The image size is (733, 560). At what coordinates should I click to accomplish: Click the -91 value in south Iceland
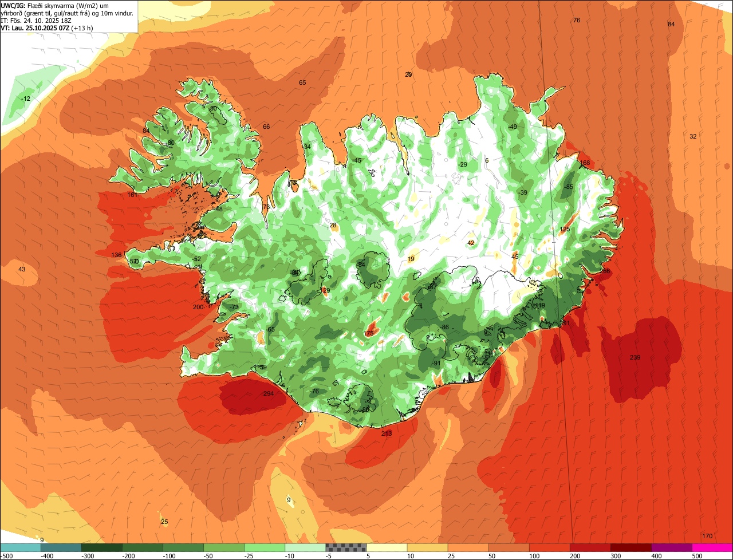tap(436, 363)
